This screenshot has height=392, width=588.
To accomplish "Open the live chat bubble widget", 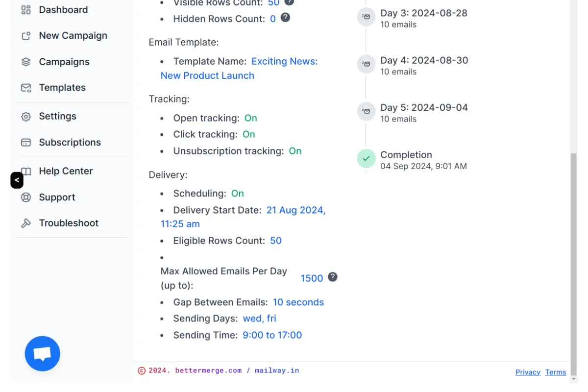I will click(x=43, y=353).
